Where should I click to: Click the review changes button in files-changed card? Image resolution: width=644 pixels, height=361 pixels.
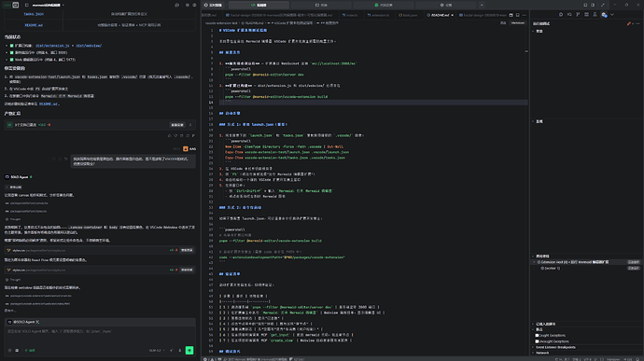click(177, 125)
